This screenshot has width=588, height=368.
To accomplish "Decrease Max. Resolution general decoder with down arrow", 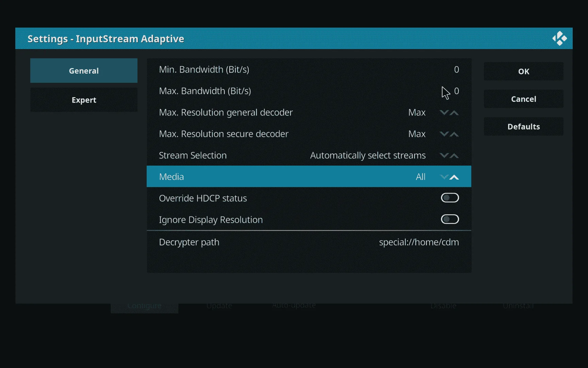I will click(444, 112).
